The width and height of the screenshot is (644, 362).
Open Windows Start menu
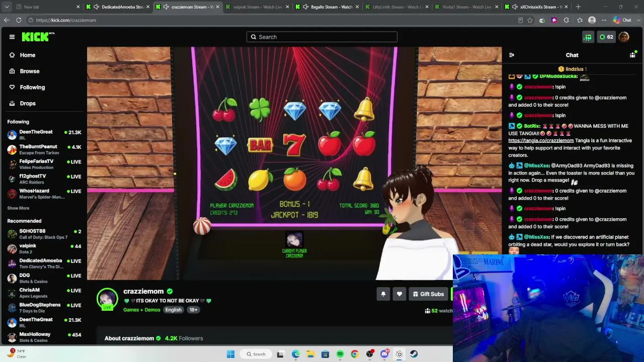tap(230, 354)
